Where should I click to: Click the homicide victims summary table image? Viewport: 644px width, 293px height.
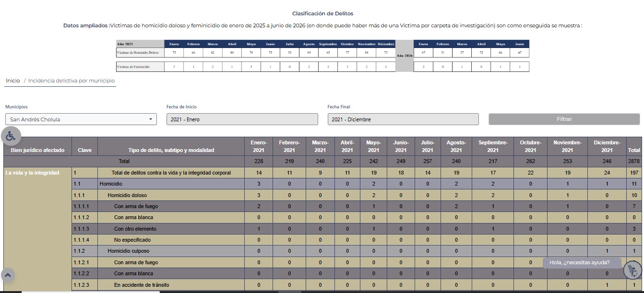(x=322, y=56)
